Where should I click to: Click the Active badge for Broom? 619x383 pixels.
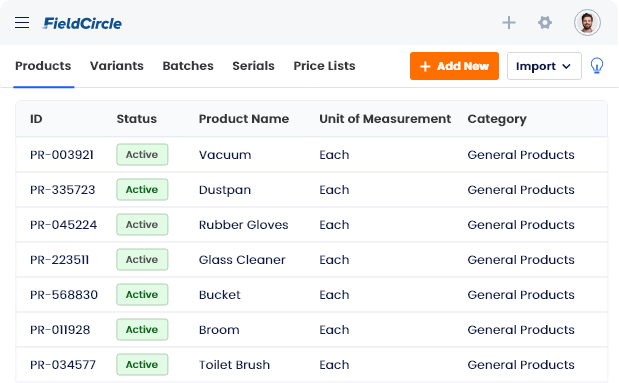click(142, 330)
